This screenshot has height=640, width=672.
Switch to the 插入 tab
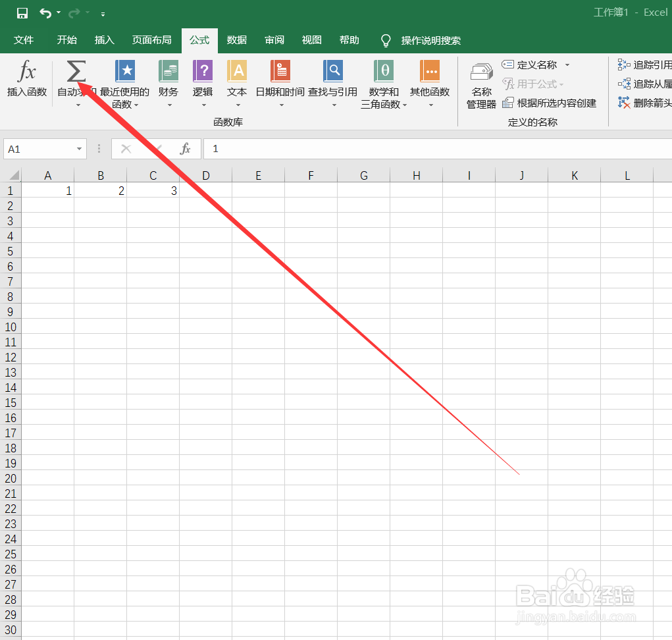(104, 40)
